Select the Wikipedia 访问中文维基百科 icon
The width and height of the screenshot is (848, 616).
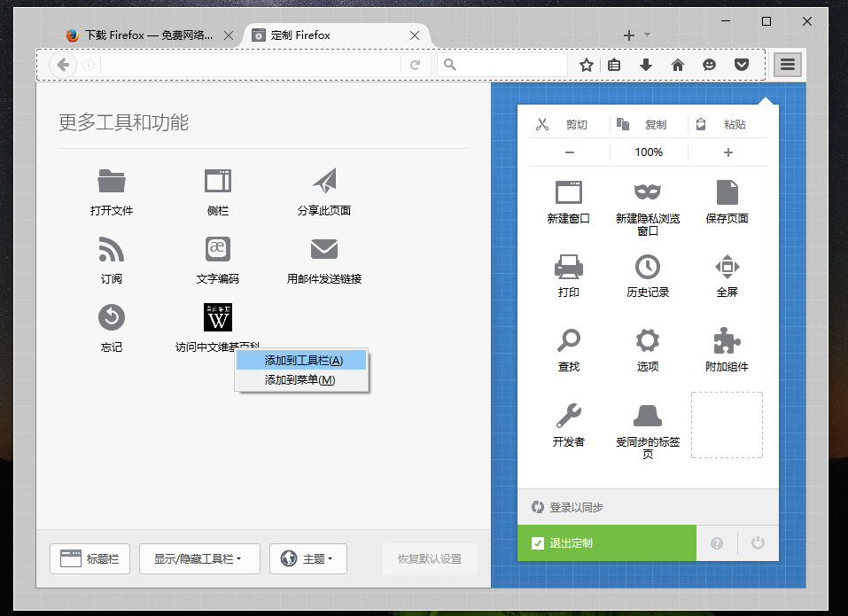coord(217,317)
